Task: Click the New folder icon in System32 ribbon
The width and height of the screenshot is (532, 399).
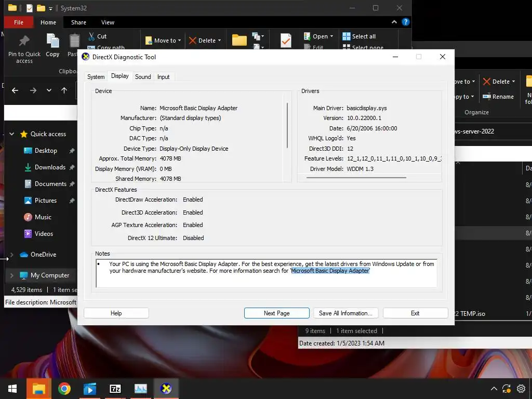Action: pyautogui.click(x=239, y=40)
